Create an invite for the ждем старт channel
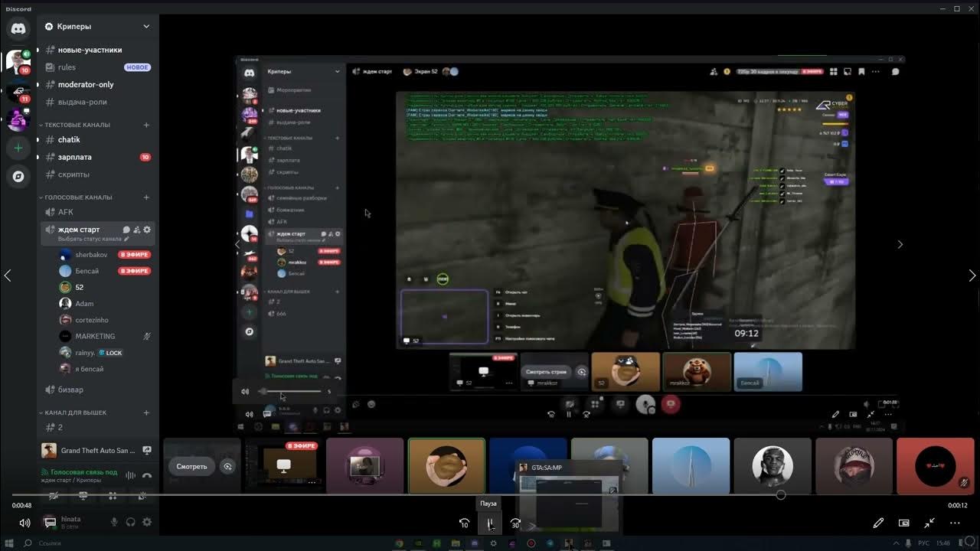 coord(136,230)
